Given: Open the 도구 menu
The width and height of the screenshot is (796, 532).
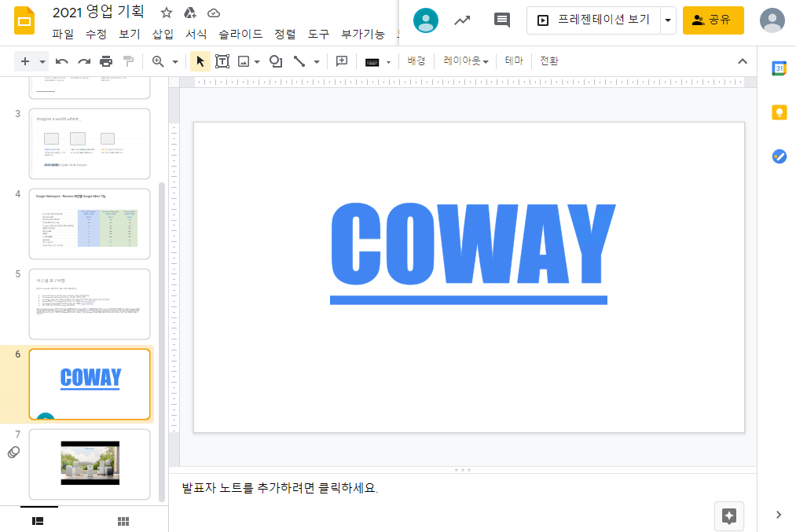Looking at the screenshot, I should [x=318, y=34].
